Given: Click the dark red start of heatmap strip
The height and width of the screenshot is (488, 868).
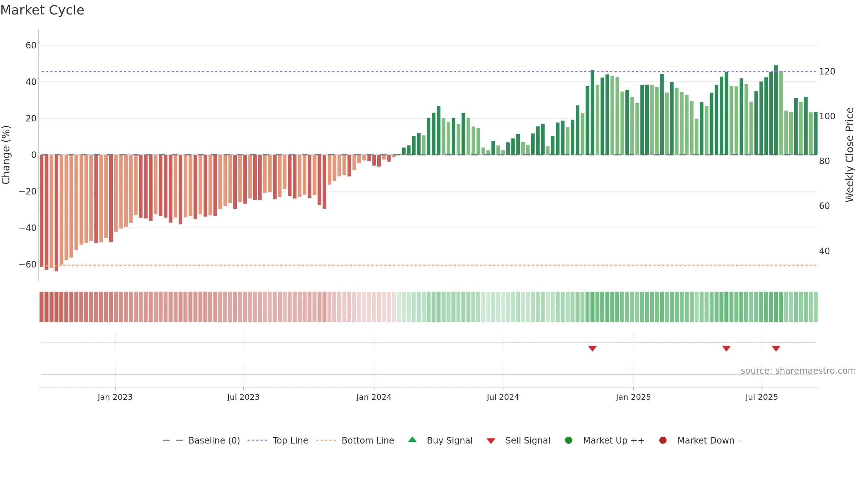Looking at the screenshot, I should click(42, 307).
